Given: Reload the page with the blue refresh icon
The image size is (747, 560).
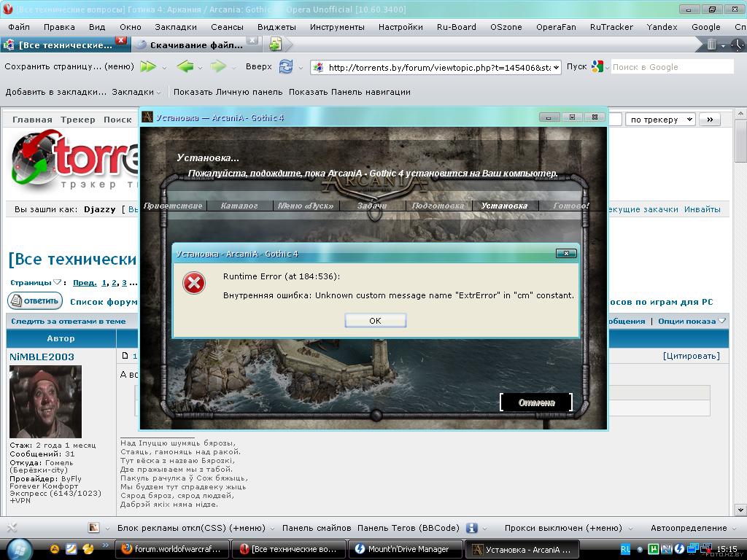Looking at the screenshot, I should click(x=286, y=66).
